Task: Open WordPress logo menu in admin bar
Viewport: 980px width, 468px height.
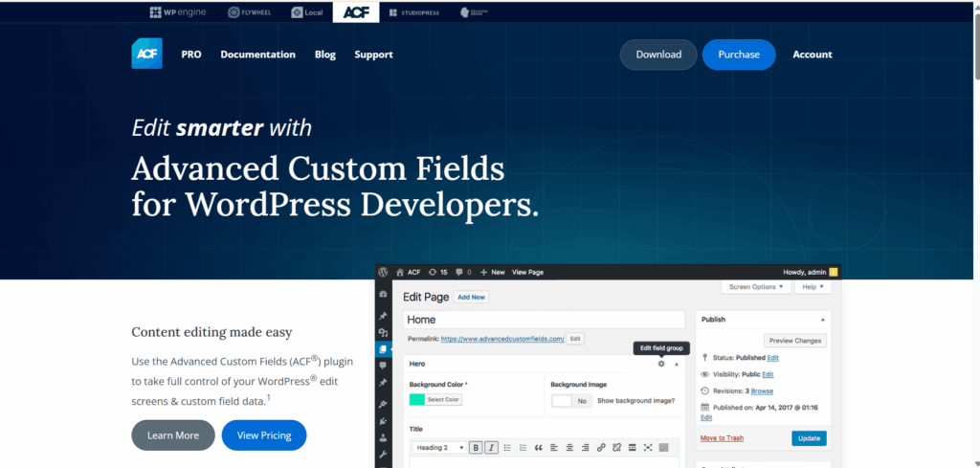Action: tap(383, 272)
